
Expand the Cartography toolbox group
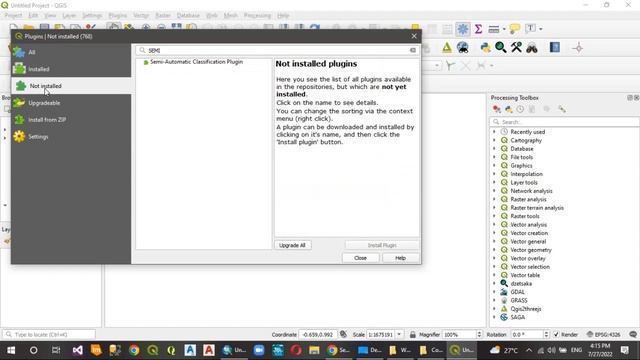(x=494, y=140)
